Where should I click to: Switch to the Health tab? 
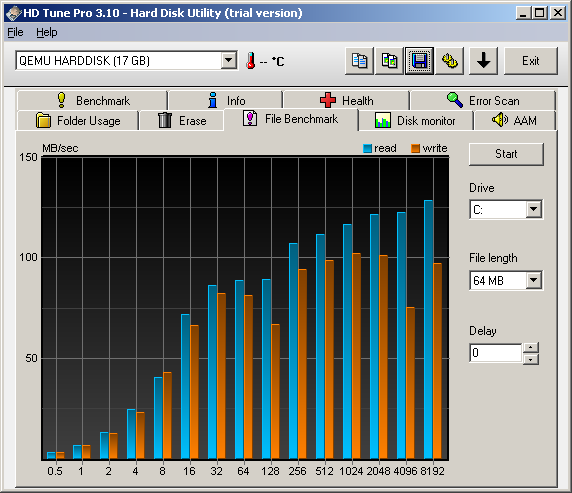(x=346, y=100)
